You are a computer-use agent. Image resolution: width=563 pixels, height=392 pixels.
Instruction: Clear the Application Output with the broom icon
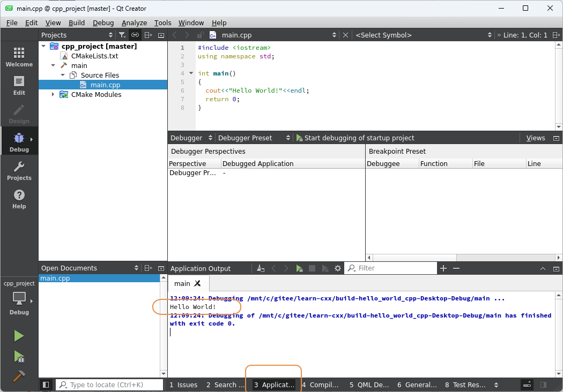[x=261, y=268]
